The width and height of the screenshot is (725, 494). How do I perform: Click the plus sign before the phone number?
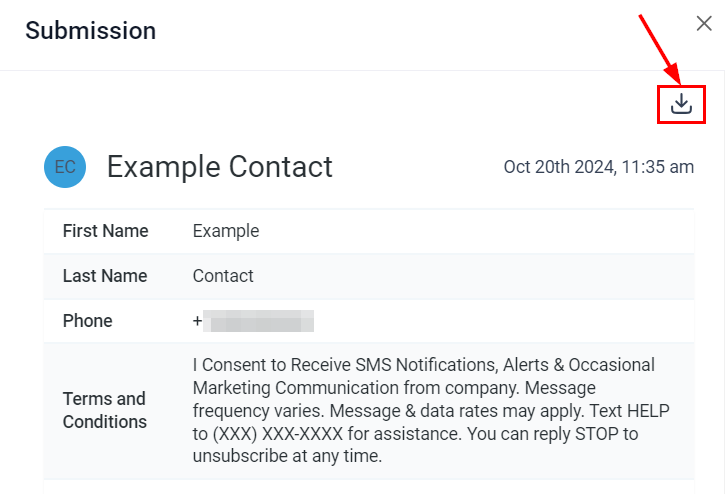[x=197, y=321]
